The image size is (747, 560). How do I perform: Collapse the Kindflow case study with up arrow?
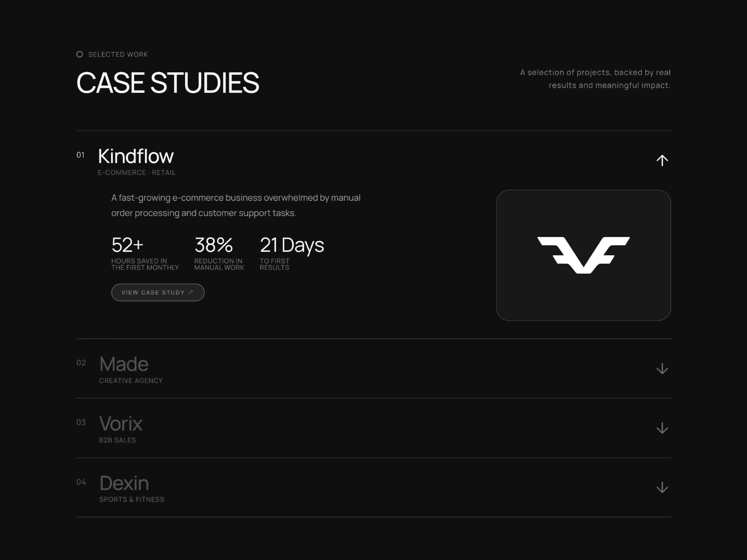662,160
